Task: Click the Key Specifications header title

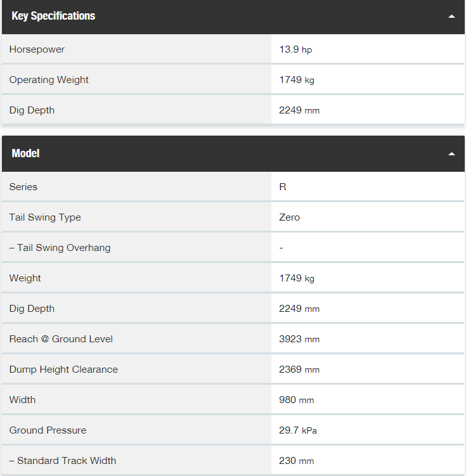Action: pyautogui.click(x=53, y=16)
